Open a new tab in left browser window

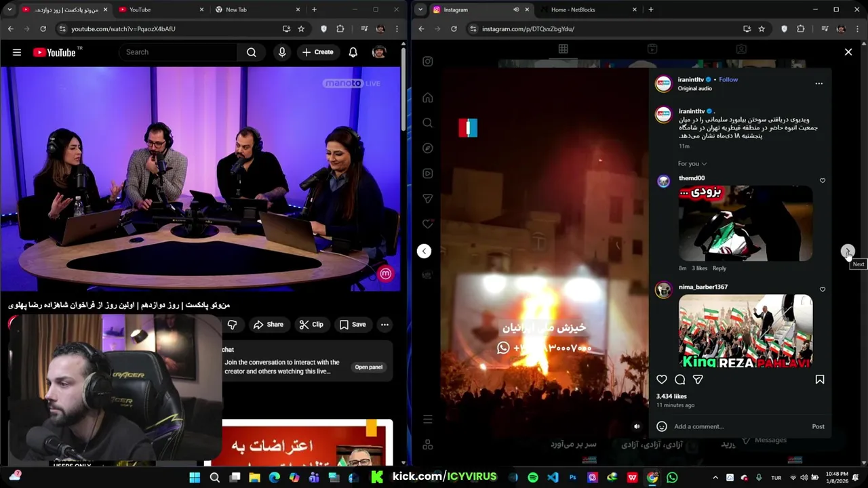314,9
